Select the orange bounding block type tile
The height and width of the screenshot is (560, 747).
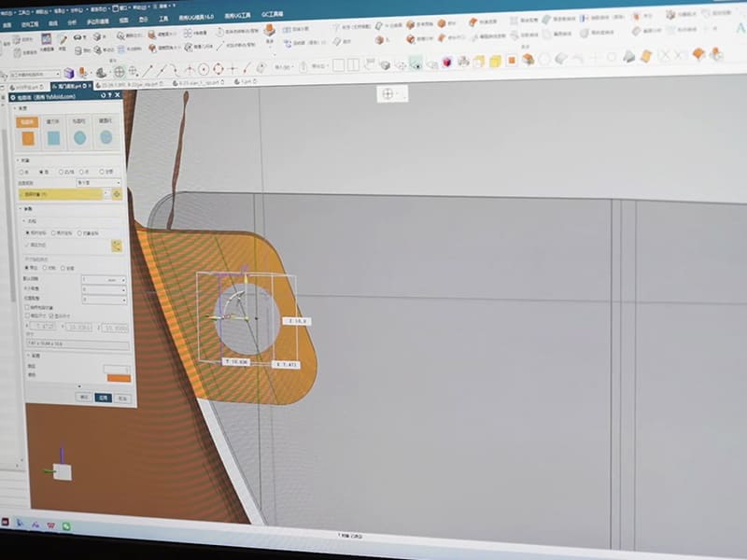click(28, 133)
